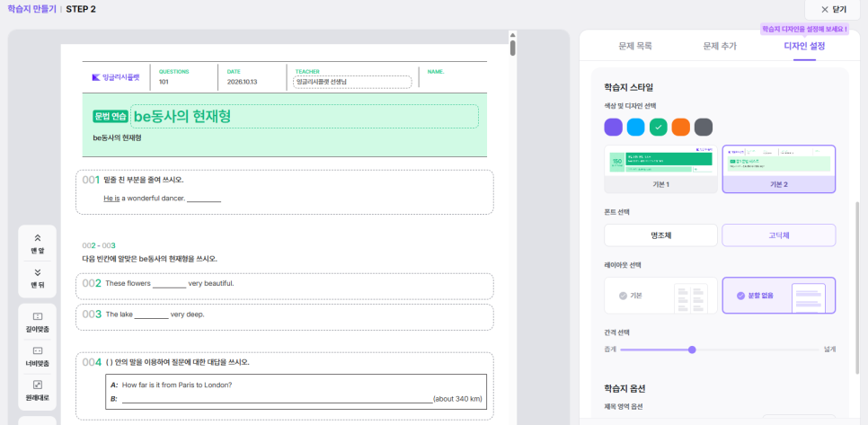Image resolution: width=868 pixels, height=425 pixels.
Task: Click the 맨 뒤 double-chevron down icon
Action: [38, 272]
